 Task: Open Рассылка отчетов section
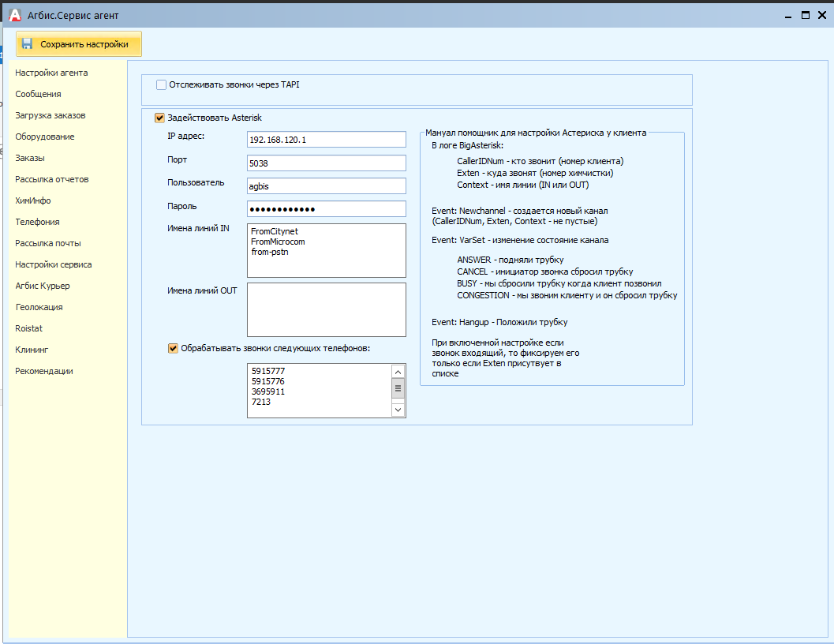tap(52, 179)
